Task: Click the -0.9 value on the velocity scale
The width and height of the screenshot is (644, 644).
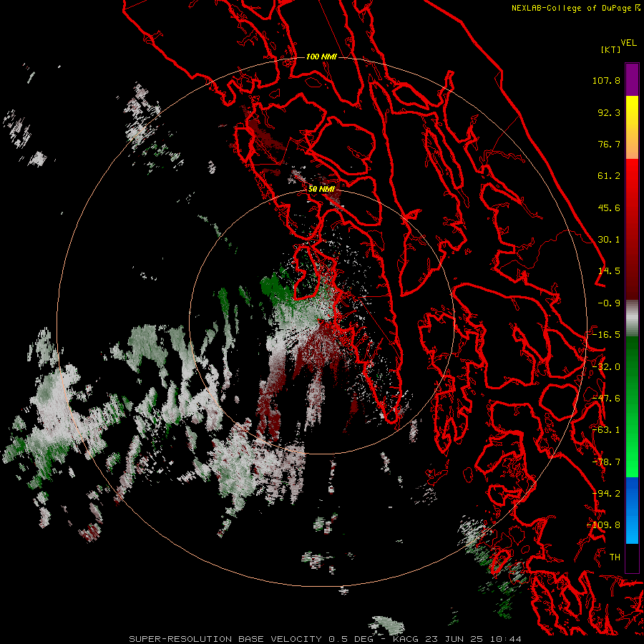Action: [609, 303]
